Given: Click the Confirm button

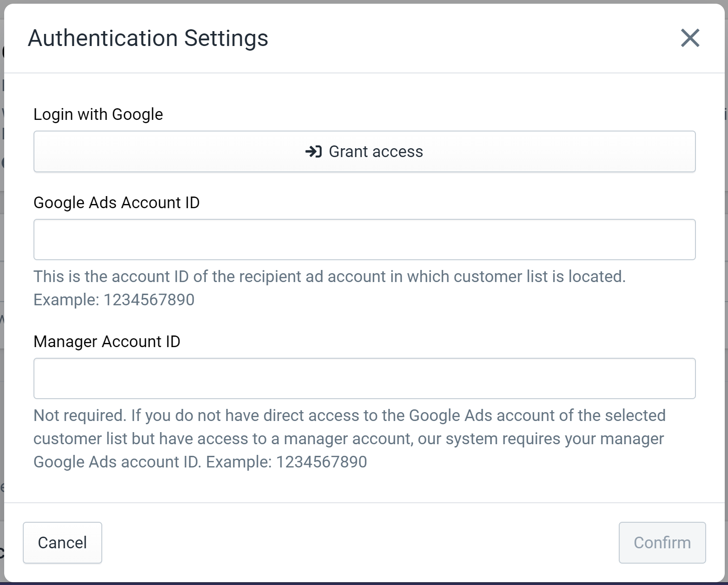Looking at the screenshot, I should point(662,543).
